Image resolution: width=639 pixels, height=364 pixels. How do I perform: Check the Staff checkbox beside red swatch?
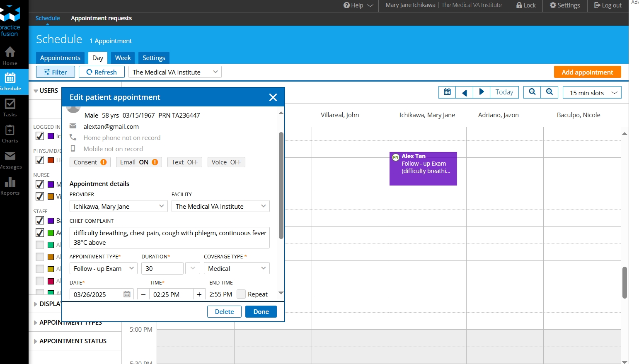click(x=40, y=281)
